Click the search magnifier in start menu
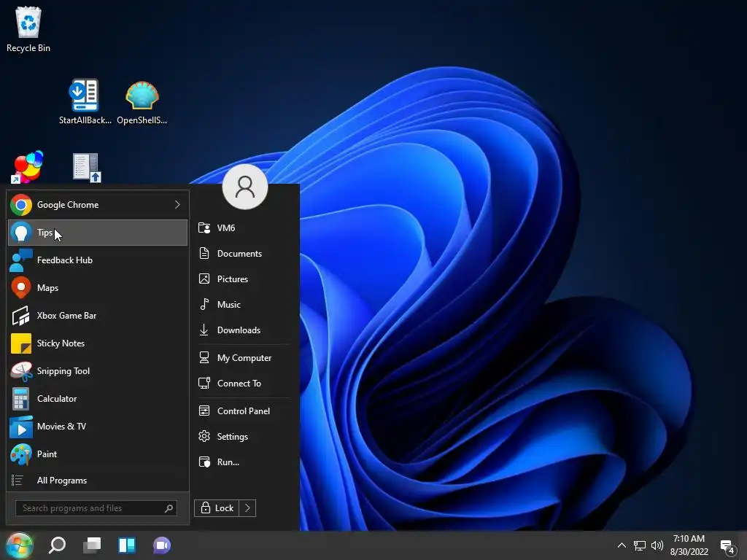 coord(169,508)
